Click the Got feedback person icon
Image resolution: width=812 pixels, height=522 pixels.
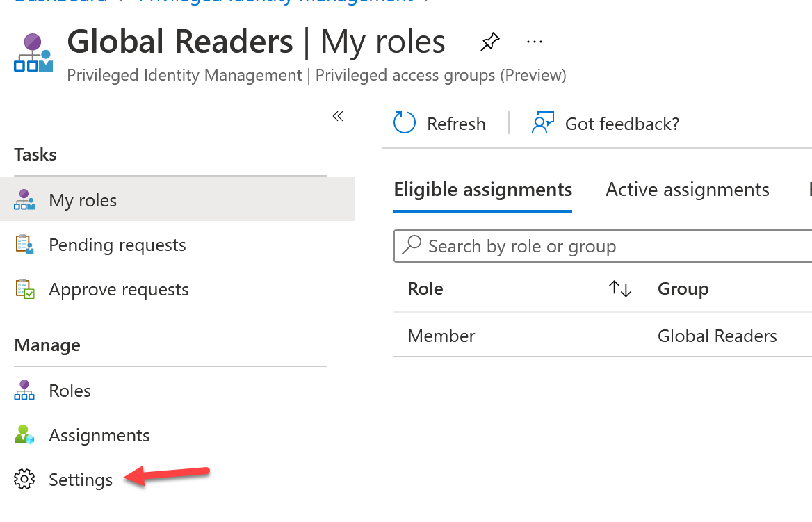click(542, 123)
